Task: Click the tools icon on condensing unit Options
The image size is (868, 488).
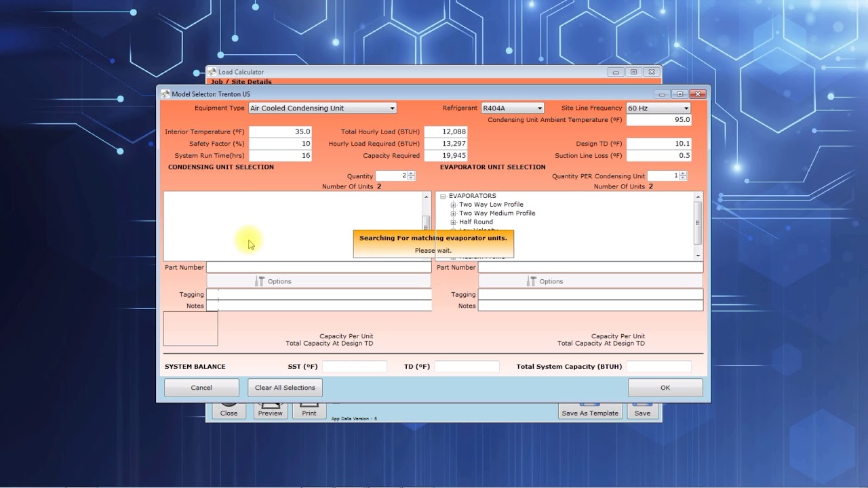Action: coord(259,281)
